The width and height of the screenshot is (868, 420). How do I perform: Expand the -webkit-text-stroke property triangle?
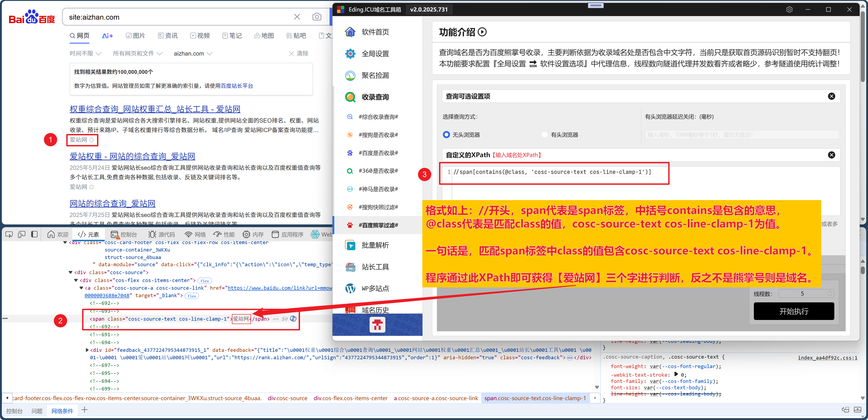676,374
